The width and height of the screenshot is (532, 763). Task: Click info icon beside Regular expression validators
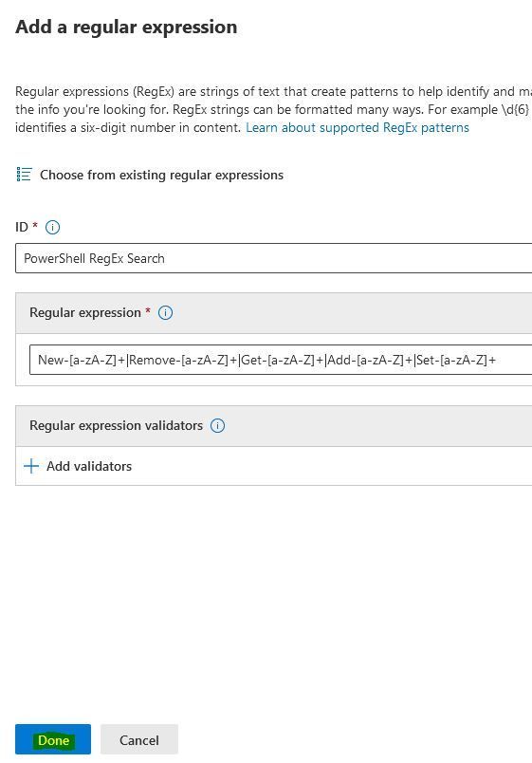pos(217,426)
